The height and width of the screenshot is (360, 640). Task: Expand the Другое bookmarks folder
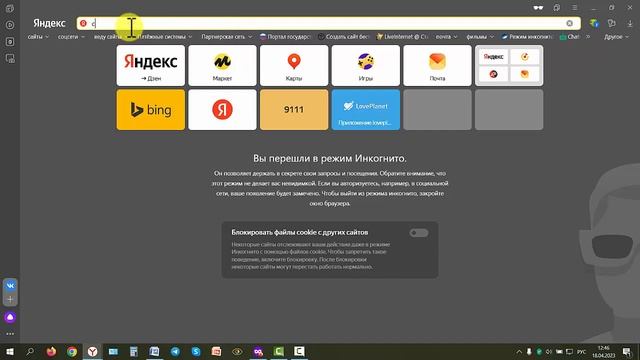pos(616,37)
